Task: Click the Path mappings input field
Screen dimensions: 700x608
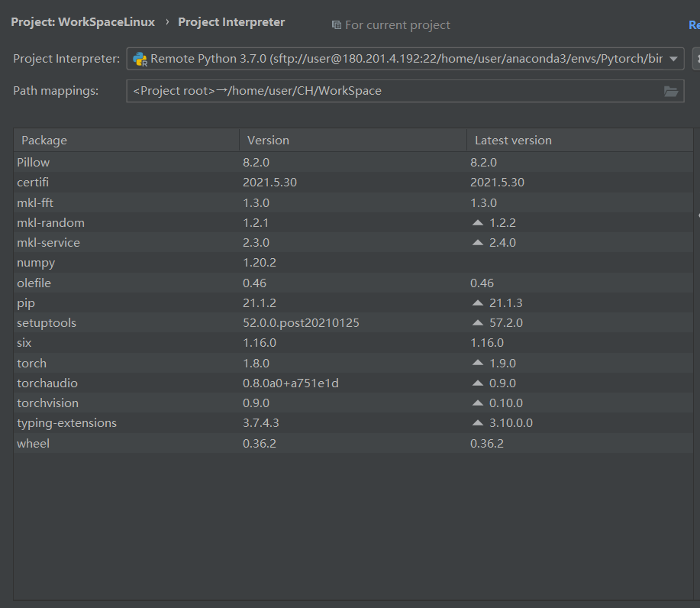Action: (x=405, y=91)
